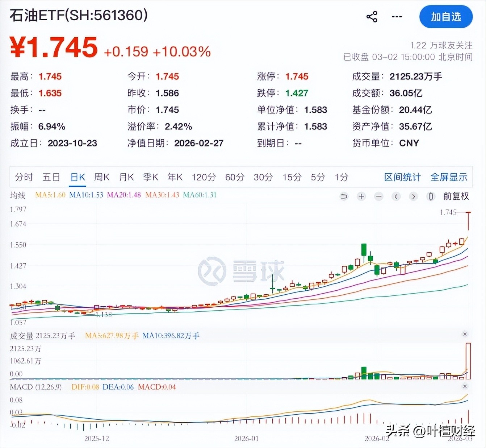486x448 pixels.
Task: Switch to 月K monthly tab
Action: click(126, 177)
